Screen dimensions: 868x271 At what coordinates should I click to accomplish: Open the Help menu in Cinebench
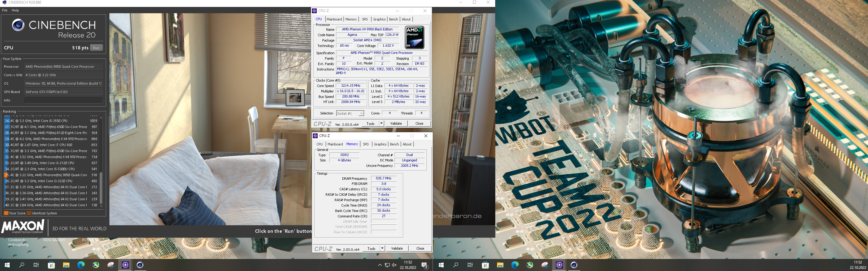click(15, 11)
